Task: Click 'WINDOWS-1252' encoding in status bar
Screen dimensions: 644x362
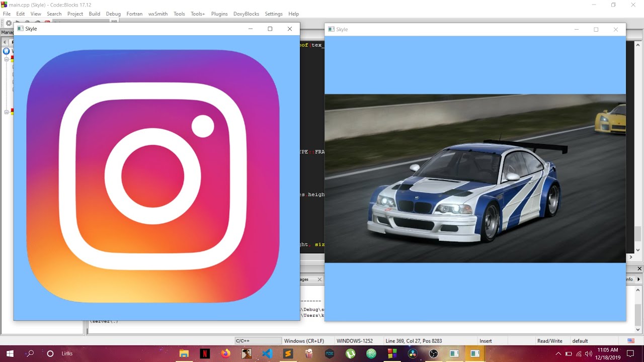Action: [x=355, y=341]
